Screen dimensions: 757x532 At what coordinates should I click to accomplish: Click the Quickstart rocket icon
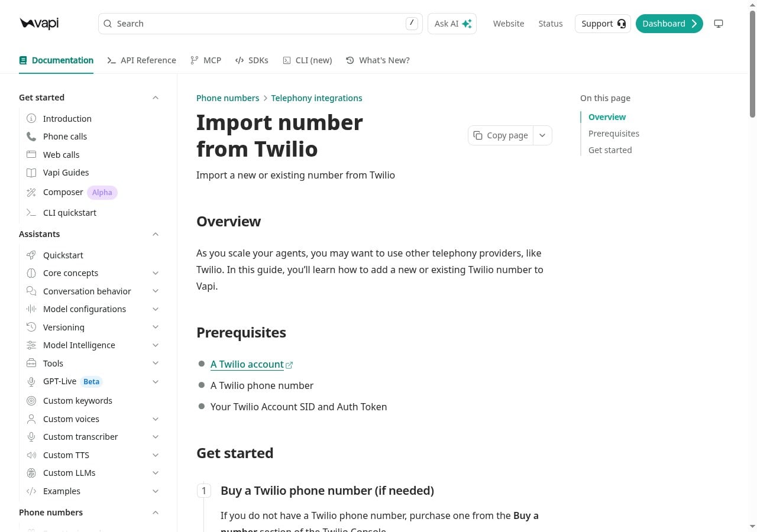coord(31,255)
